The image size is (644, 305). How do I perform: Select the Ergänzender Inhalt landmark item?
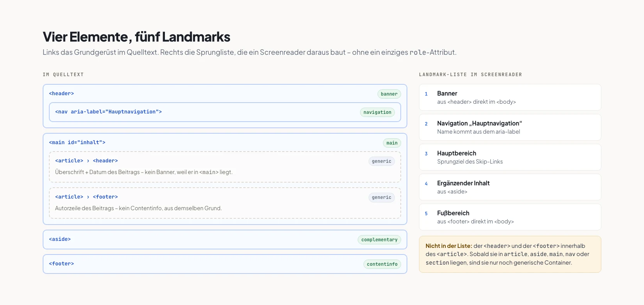click(510, 187)
